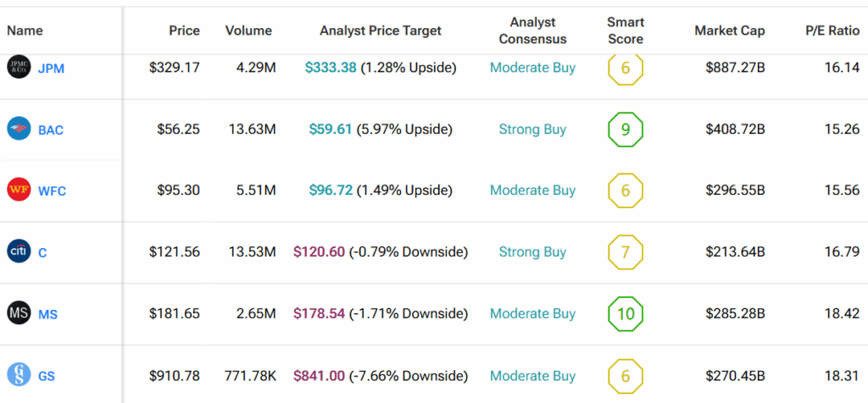Click the Citi Smart Score 7 badge
Image resolution: width=868 pixels, height=403 pixels.
tap(626, 252)
